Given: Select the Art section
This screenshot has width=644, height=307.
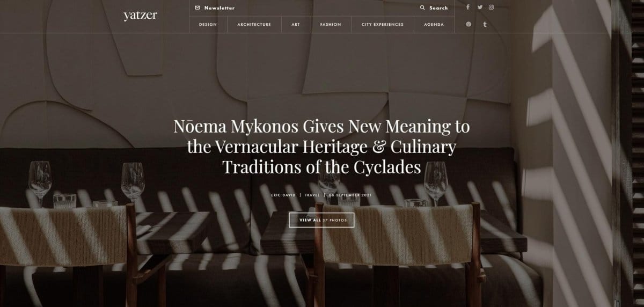Looking at the screenshot, I should 296,24.
